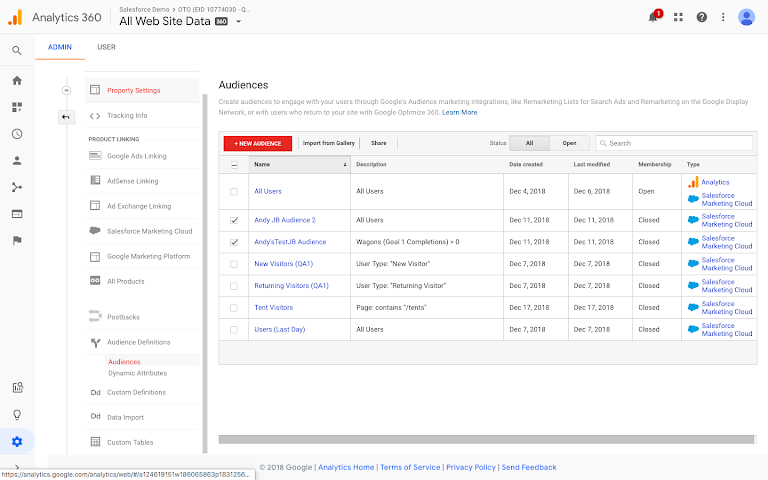Open Realtime clock icon in sidebar
The width and height of the screenshot is (768, 480).
coord(17,134)
